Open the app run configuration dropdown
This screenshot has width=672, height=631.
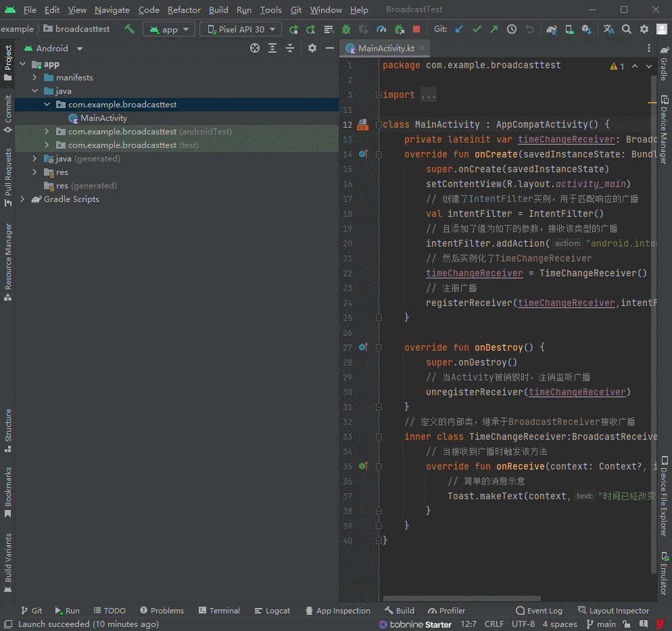169,29
